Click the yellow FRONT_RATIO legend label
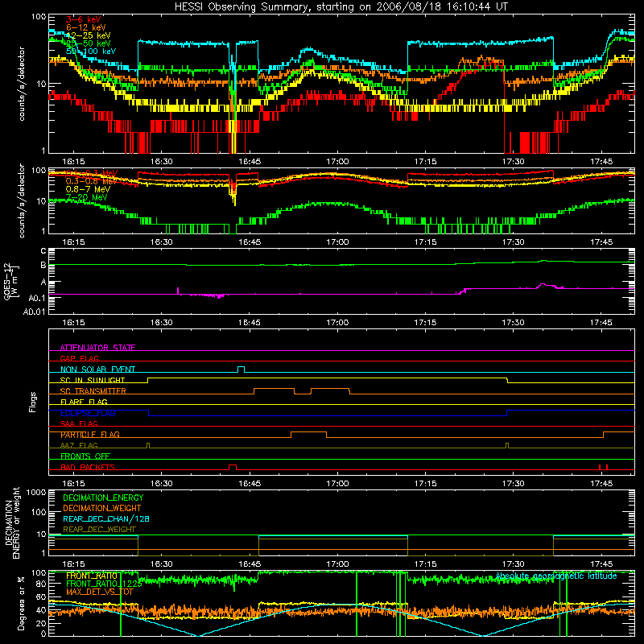Viewport: 644px width, 644px height. [x=92, y=576]
